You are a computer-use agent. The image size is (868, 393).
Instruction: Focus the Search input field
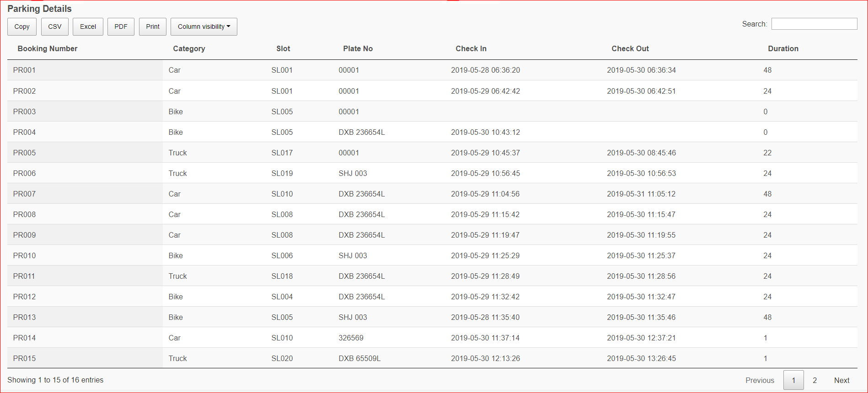pyautogui.click(x=814, y=24)
